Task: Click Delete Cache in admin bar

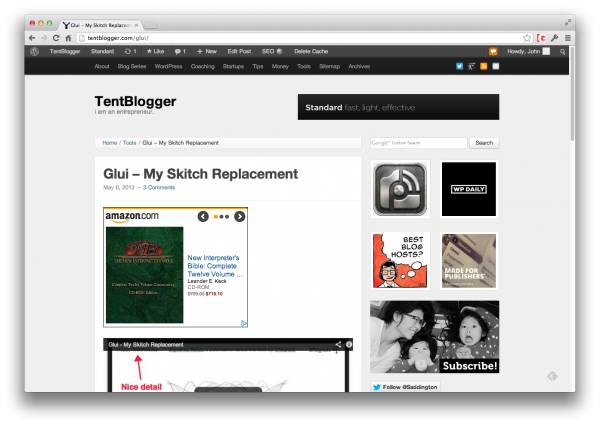Action: pyautogui.click(x=311, y=51)
